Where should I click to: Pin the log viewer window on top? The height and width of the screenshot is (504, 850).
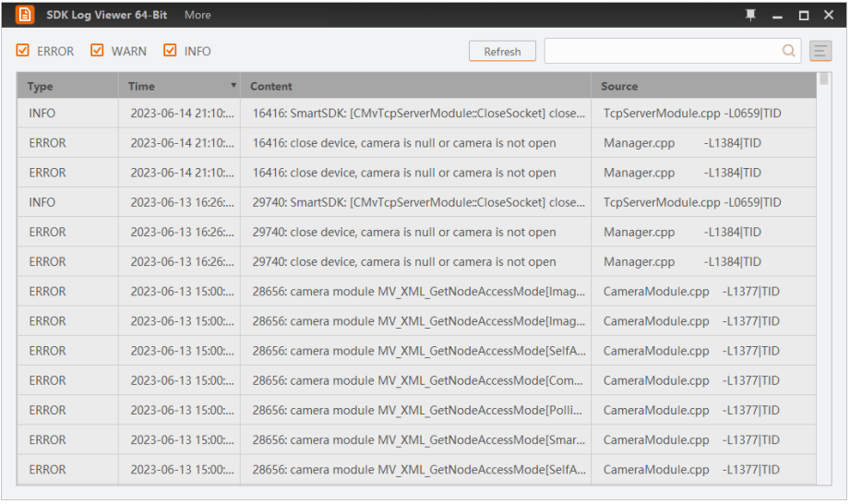click(x=751, y=15)
